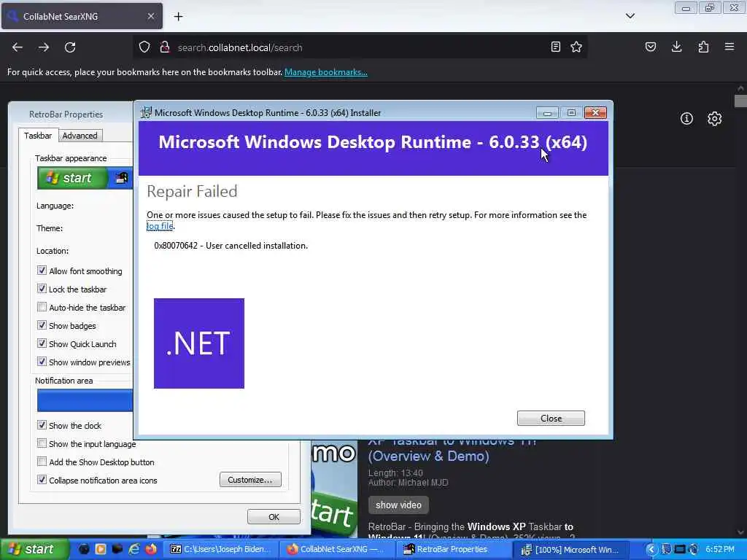The width and height of the screenshot is (747, 560).
Task: Switch to Taskbar tab in RetroBar Properties
Action: (38, 136)
